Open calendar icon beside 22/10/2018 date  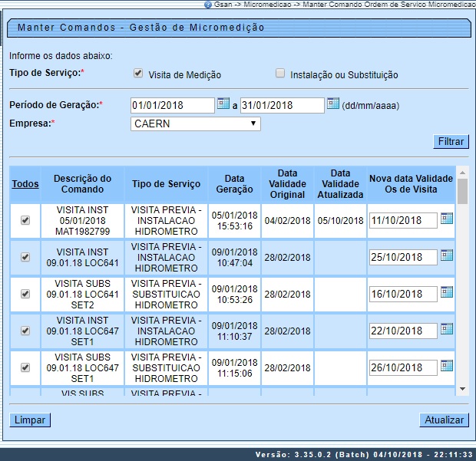[446, 329]
